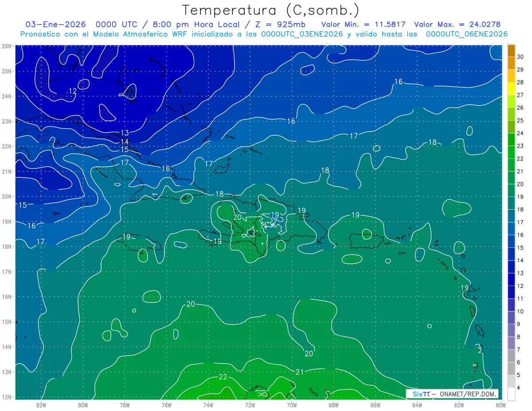This screenshot has width=532, height=411.
Task: Click the color bar label 27
Action: [520, 95]
